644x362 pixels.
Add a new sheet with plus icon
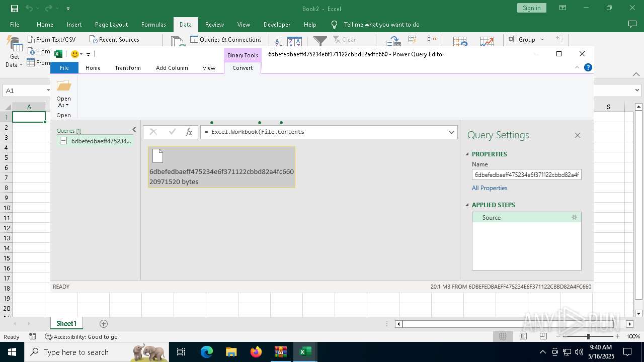(104, 324)
